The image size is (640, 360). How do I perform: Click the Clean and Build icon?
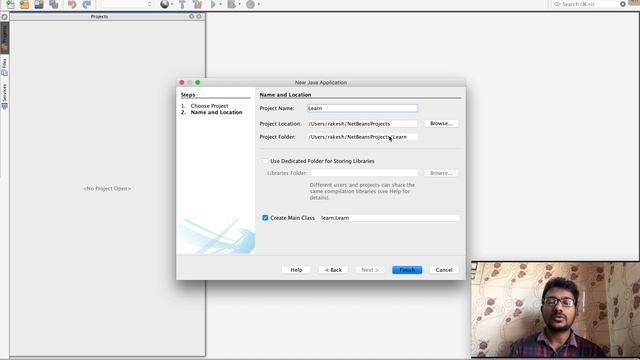[x=198, y=4]
